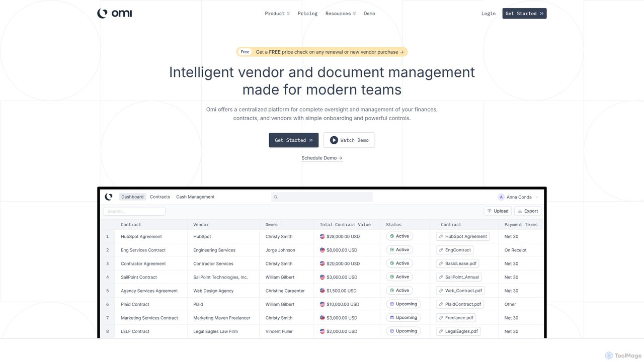Click the Active status badge for SailPoint Contract
Image resolution: width=644 pixels, height=362 pixels.
click(399, 277)
